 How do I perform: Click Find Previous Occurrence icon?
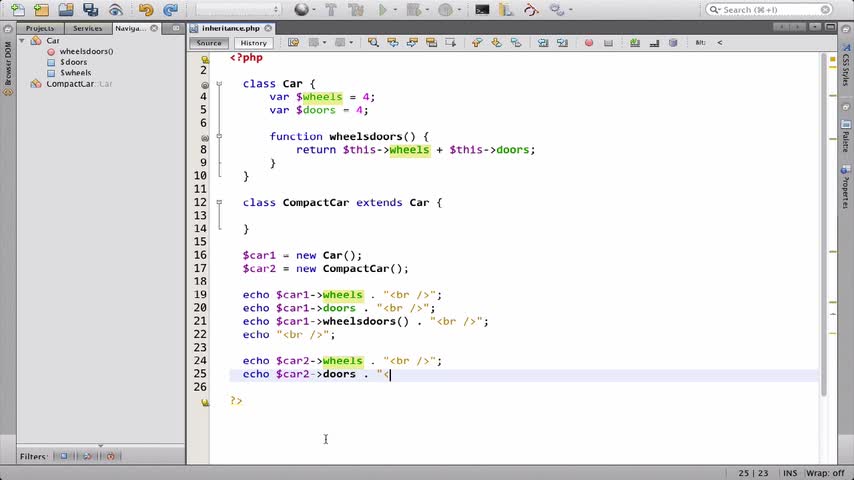[393, 42]
